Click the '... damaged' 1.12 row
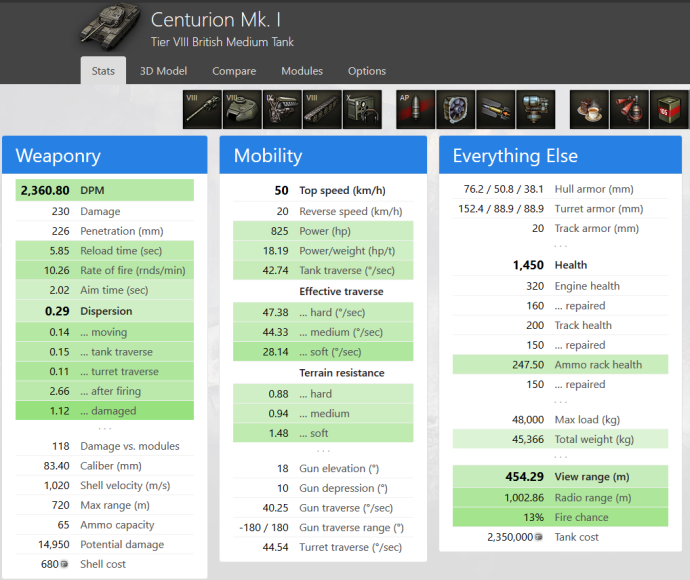The width and height of the screenshot is (690, 580). (x=105, y=411)
